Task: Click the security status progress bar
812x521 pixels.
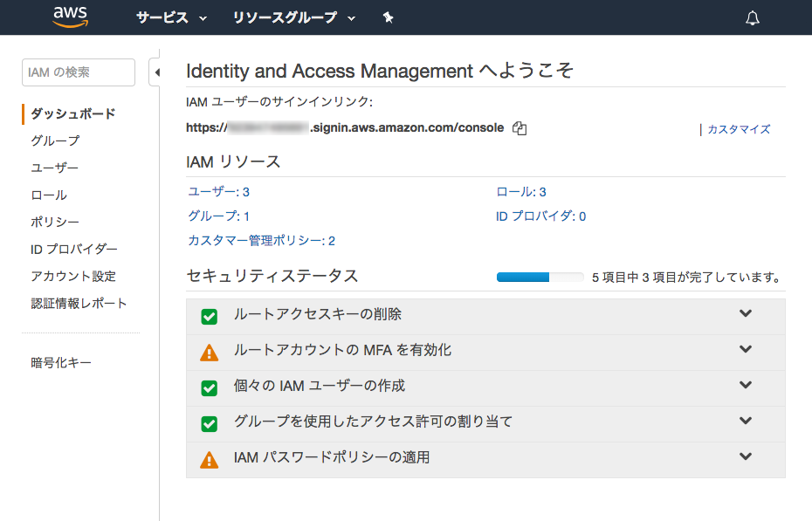Action: [x=540, y=278]
